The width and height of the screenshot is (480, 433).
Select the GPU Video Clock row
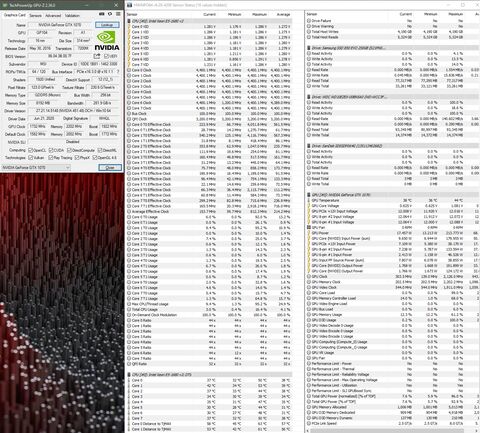point(393,287)
